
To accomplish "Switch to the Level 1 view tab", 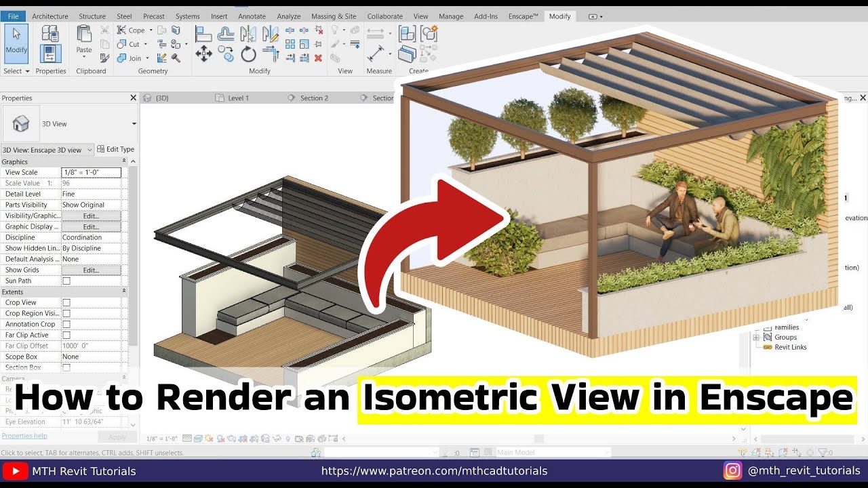I will pos(238,98).
